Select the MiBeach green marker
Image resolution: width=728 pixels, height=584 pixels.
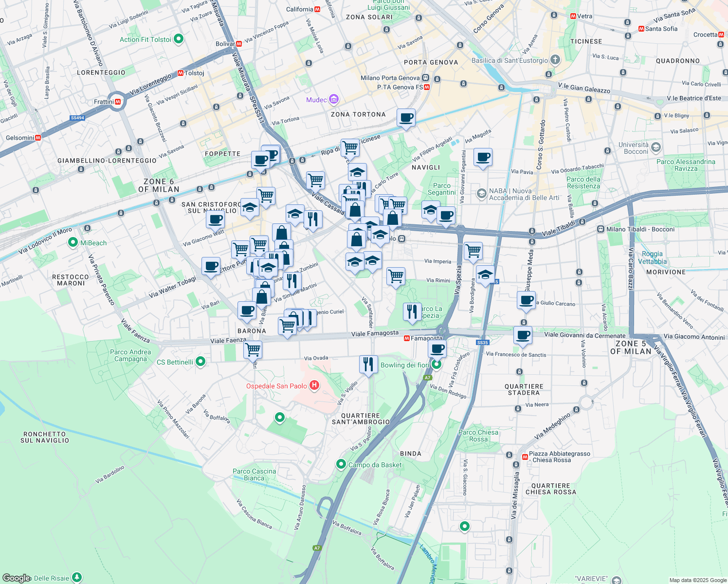[x=72, y=242]
